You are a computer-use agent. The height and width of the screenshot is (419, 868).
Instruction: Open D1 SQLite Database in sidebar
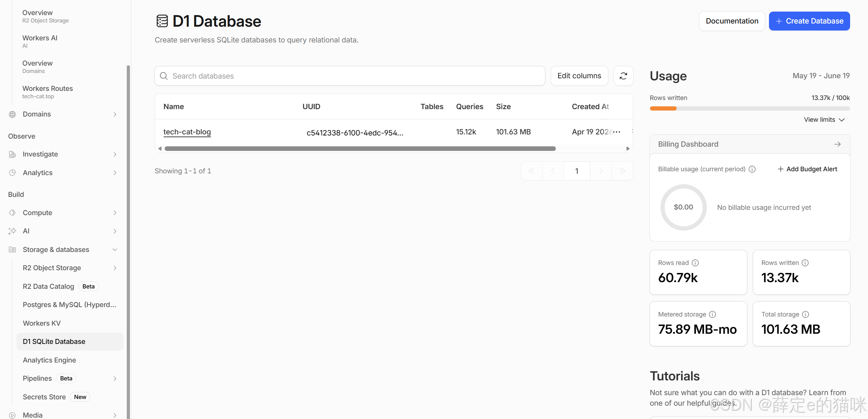tap(70, 341)
